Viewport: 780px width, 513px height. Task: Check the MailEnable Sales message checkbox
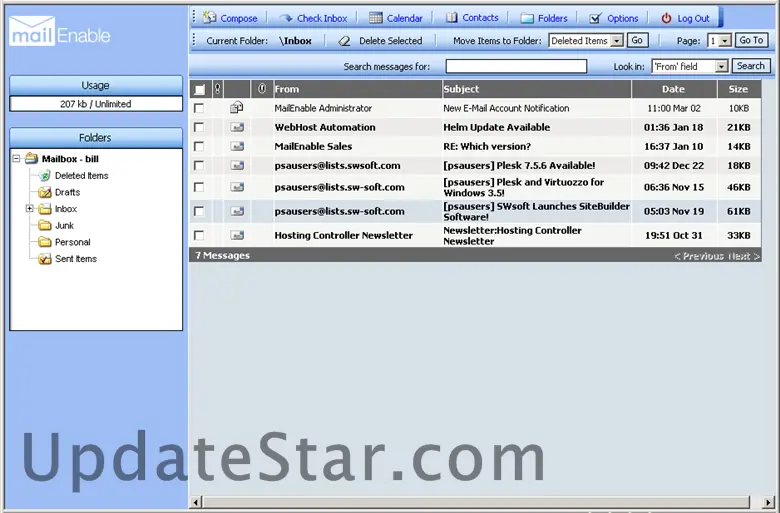pyautogui.click(x=199, y=146)
